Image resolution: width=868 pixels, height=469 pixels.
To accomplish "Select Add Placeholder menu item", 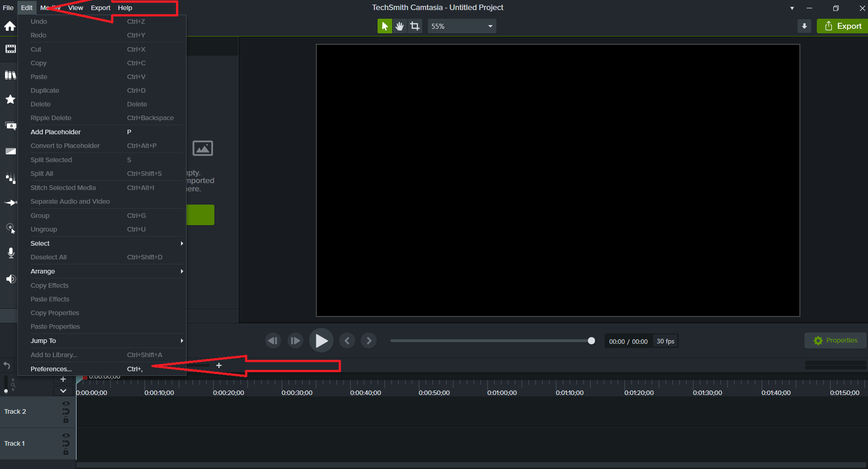I will [x=56, y=132].
